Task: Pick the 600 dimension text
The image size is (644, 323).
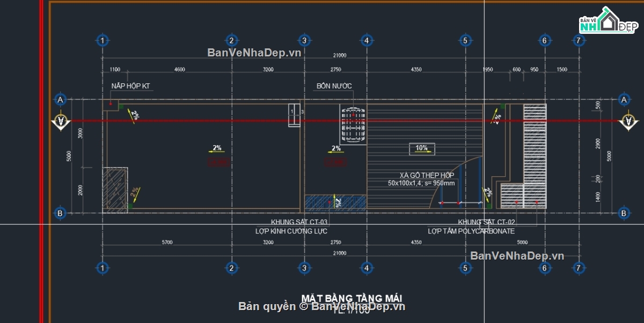Action: pos(516,69)
